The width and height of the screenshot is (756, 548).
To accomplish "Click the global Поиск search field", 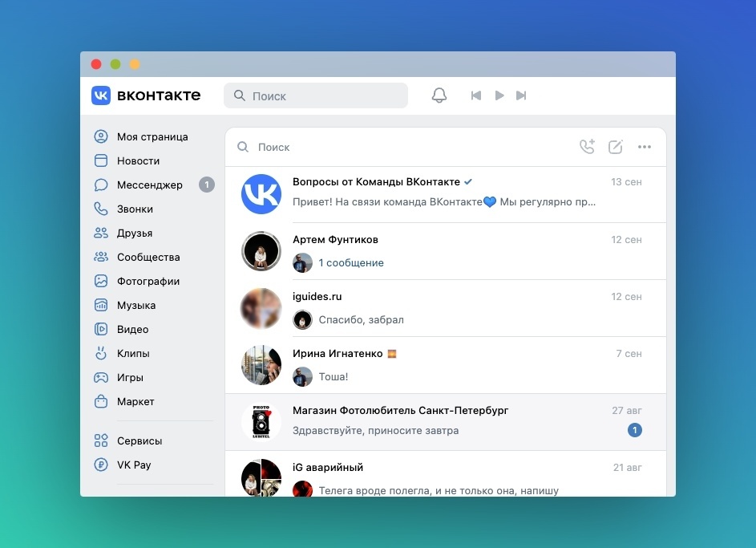I will (316, 95).
